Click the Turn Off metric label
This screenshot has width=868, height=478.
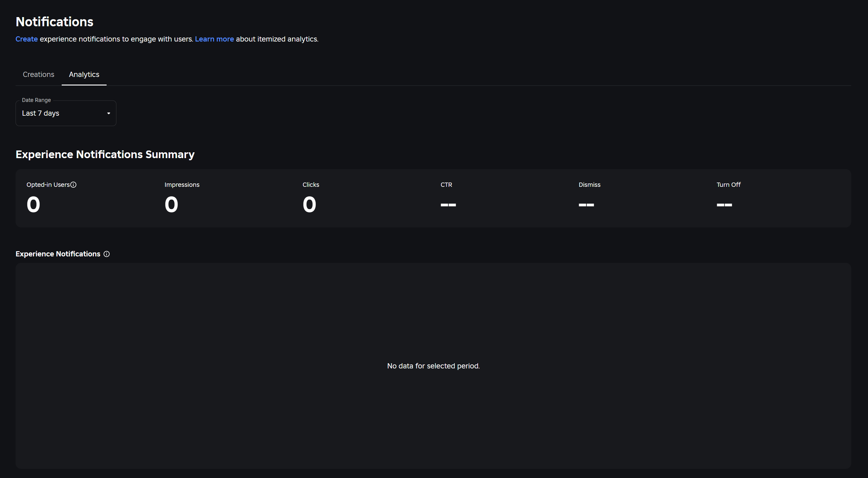point(728,185)
